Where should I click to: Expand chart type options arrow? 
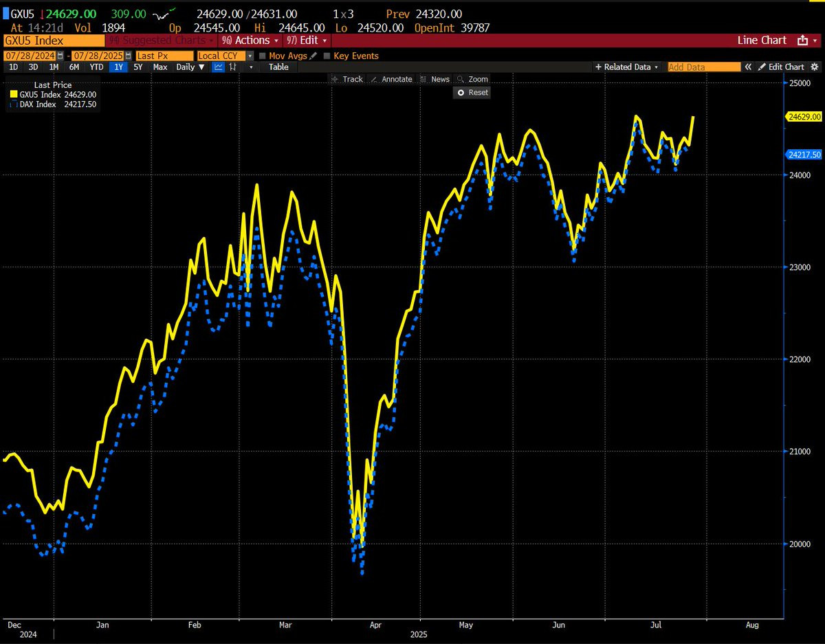point(251,67)
